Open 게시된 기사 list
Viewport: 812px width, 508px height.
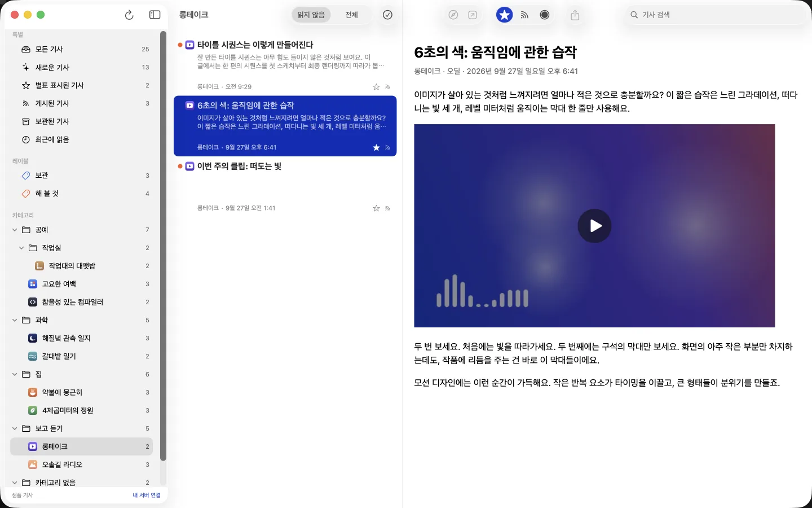coord(82,103)
